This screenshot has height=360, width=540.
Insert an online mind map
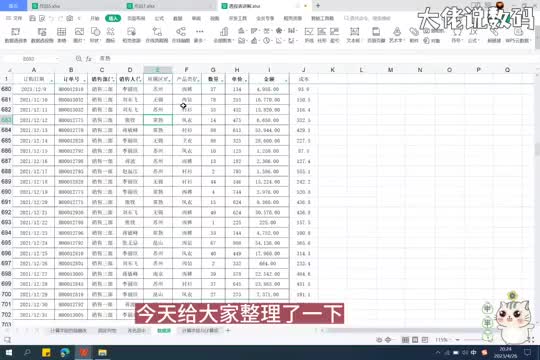tap(181, 35)
